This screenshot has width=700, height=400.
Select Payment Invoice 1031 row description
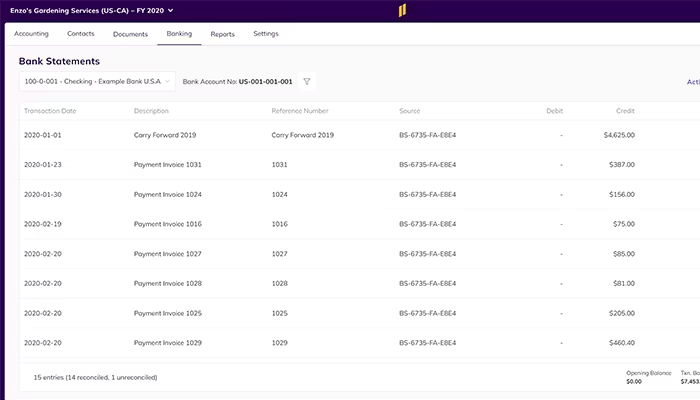[168, 165]
